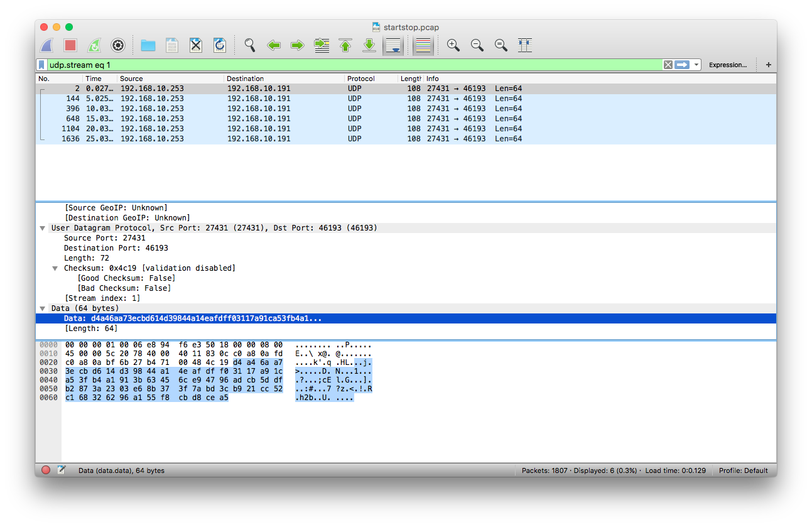Select packet number 648 row
The height and width of the screenshot is (527, 812).
[x=406, y=119]
